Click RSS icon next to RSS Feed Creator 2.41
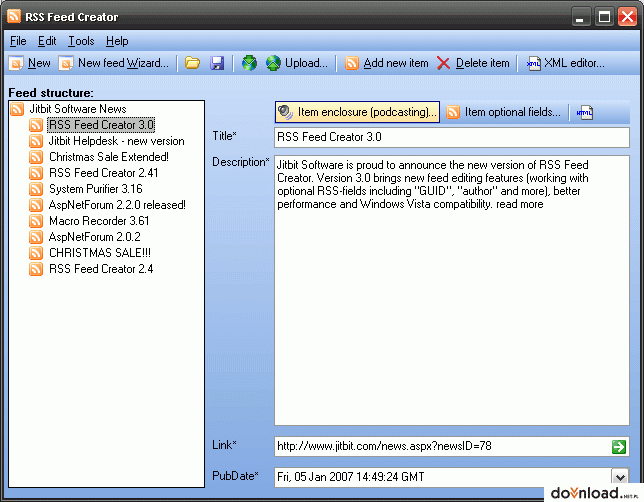 tap(36, 173)
